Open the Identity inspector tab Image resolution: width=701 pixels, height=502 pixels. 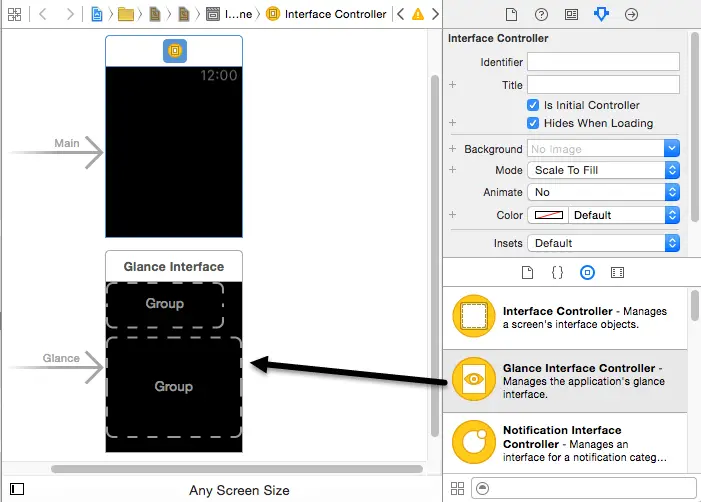point(571,15)
